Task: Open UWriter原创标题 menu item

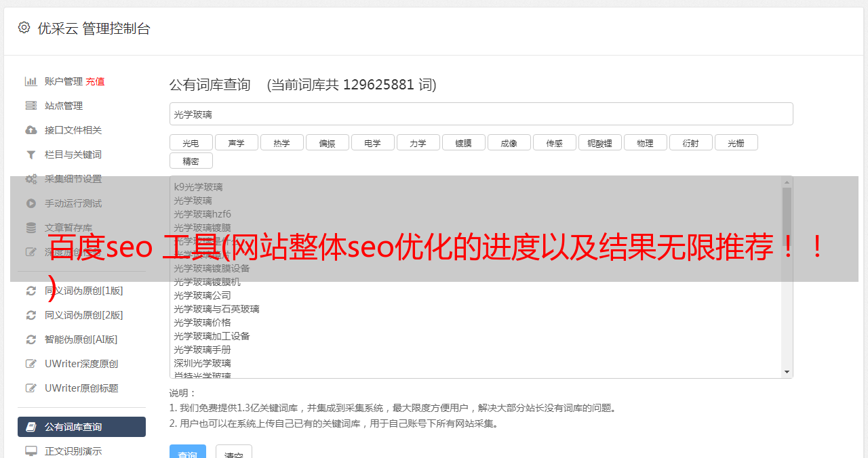Action: coord(81,388)
